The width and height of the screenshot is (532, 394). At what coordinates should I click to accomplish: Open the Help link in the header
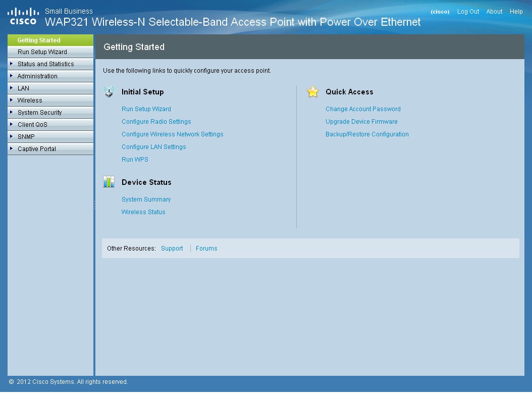click(516, 12)
